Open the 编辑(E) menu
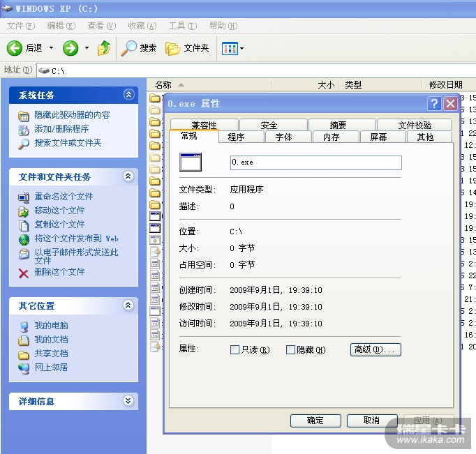 [61, 26]
